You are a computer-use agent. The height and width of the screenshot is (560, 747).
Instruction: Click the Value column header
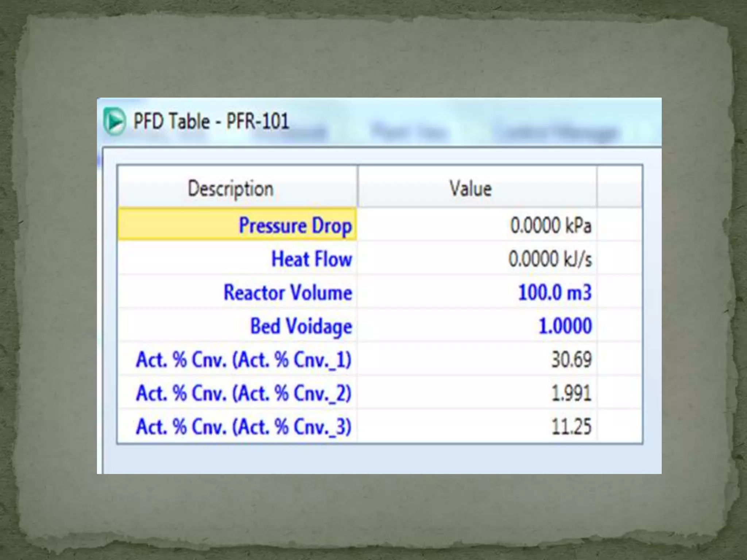pyautogui.click(x=471, y=189)
